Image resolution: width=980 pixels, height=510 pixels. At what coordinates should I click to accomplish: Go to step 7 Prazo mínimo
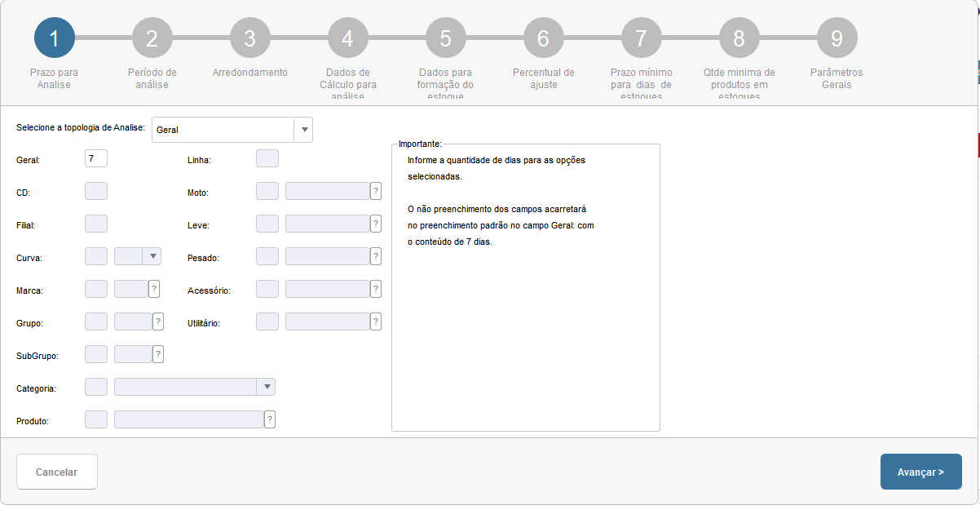click(642, 38)
